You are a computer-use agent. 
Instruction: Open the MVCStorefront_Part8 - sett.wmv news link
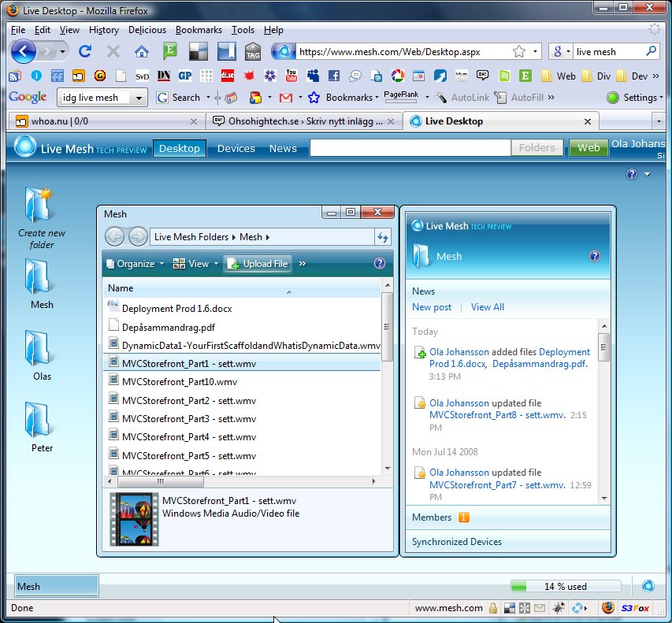point(497,415)
